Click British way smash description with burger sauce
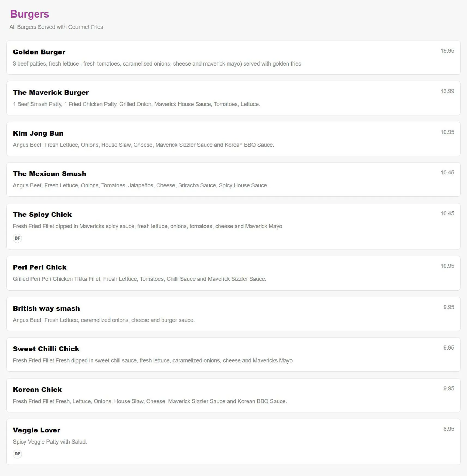Screen dimensions: 467x476 104,320
